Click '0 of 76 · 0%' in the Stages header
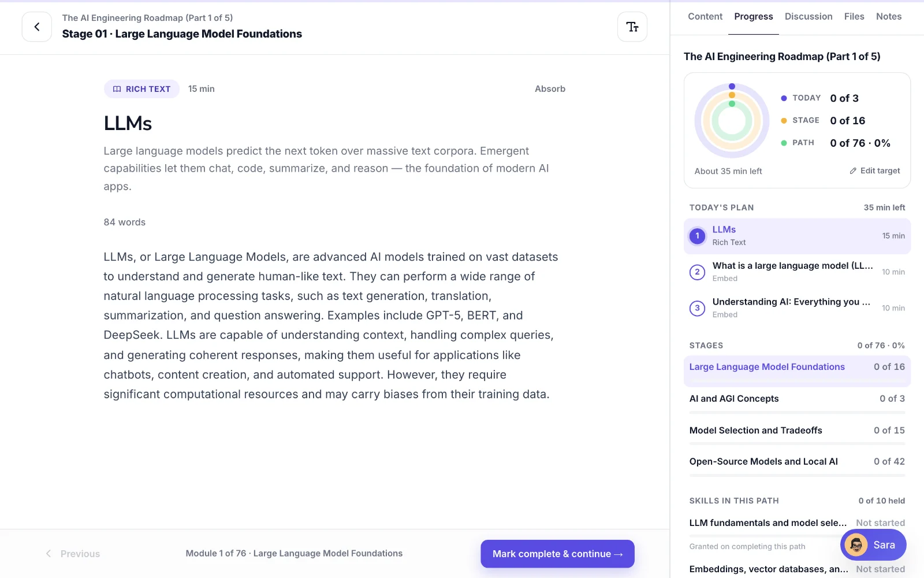 coord(881,346)
